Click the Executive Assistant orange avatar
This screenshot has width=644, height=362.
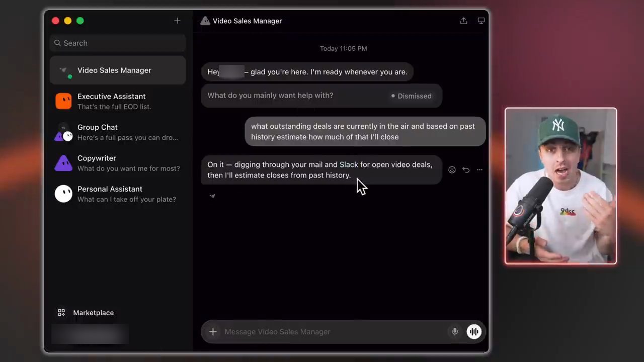[x=63, y=101]
